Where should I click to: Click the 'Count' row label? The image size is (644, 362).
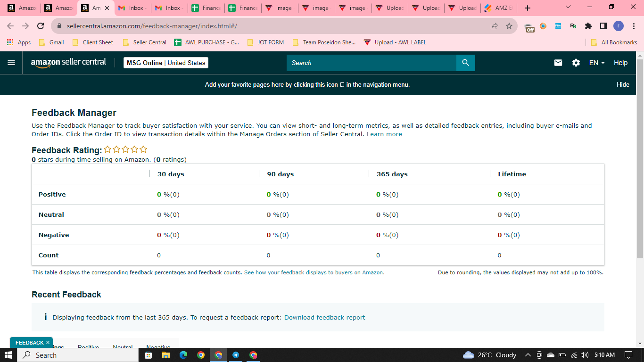(x=49, y=255)
